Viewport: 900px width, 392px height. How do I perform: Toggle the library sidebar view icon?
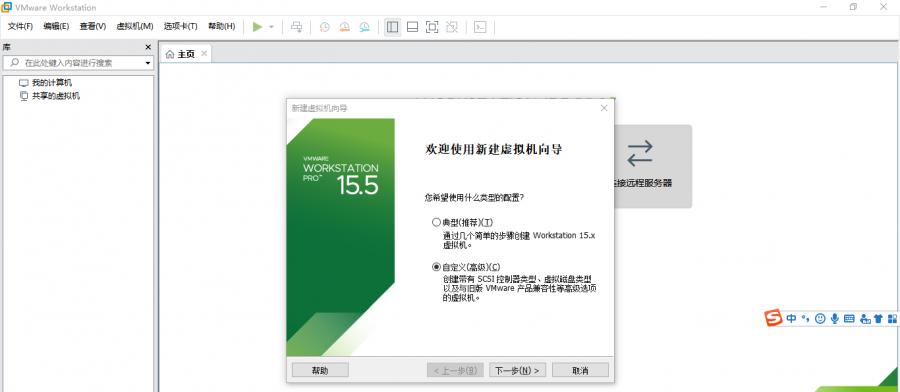[393, 27]
